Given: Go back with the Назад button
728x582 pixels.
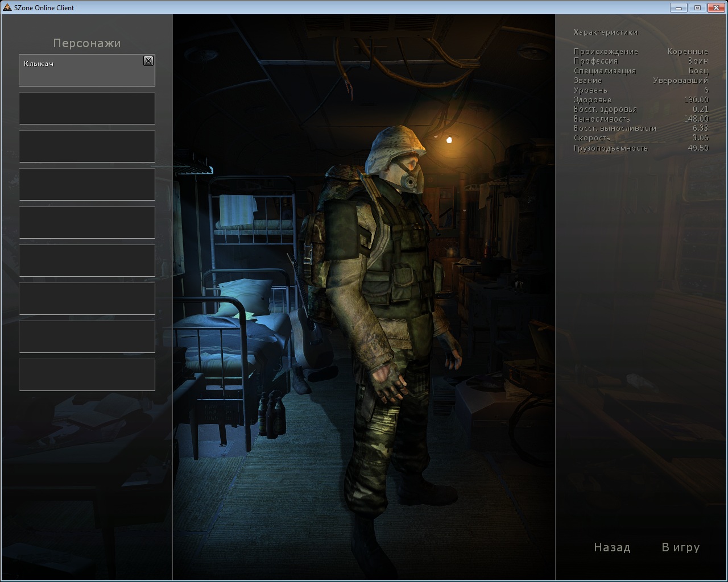Looking at the screenshot, I should (x=612, y=547).
